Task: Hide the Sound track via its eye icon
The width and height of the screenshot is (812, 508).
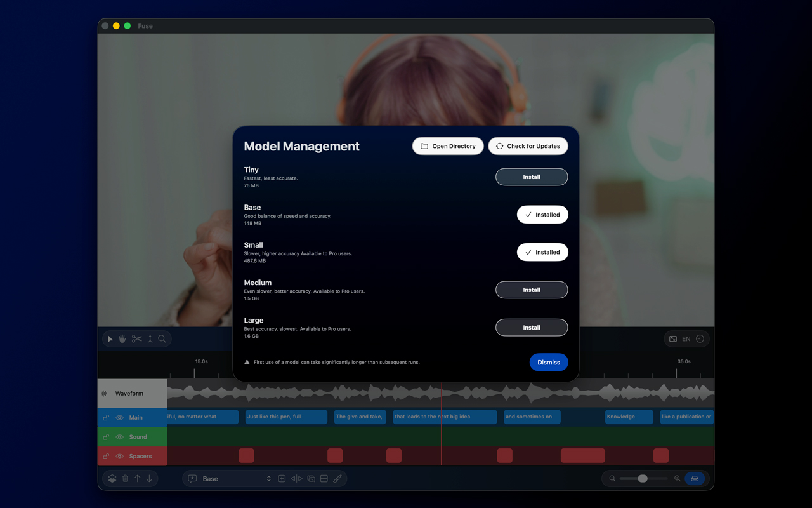Action: 119,437
